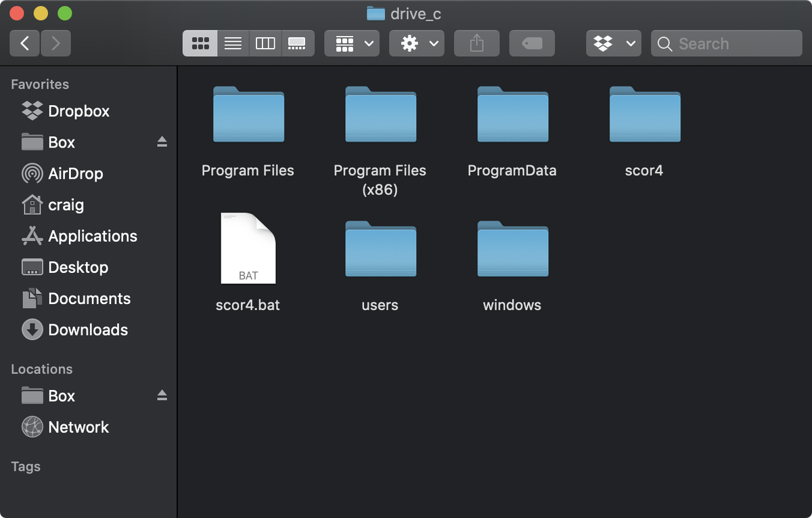This screenshot has width=812, height=518.
Task: Open the Dropbox toolbar dropdown
Action: pos(614,44)
